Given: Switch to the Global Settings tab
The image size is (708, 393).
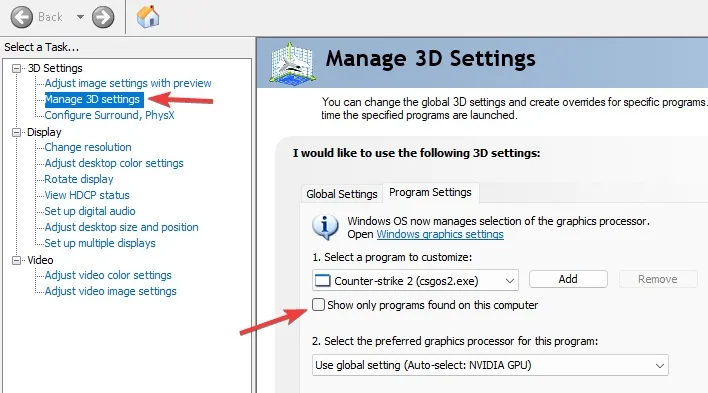Looking at the screenshot, I should pos(342,194).
